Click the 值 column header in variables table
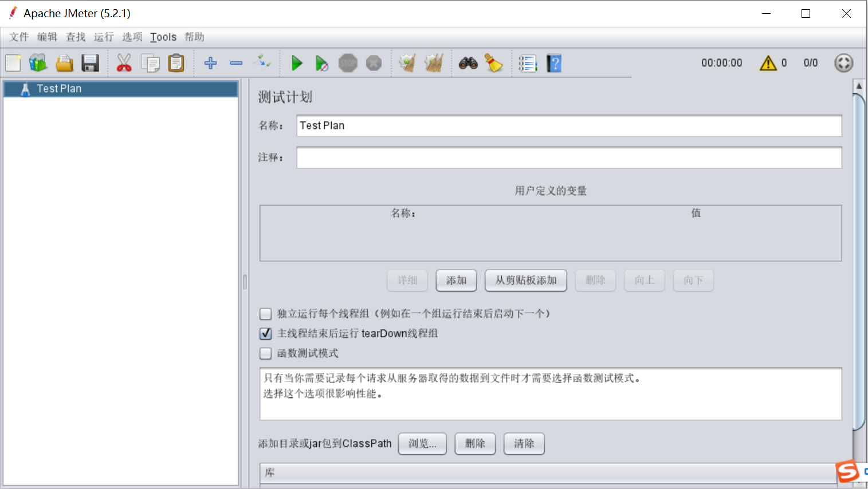Screen dimensions: 868x489 click(x=696, y=214)
